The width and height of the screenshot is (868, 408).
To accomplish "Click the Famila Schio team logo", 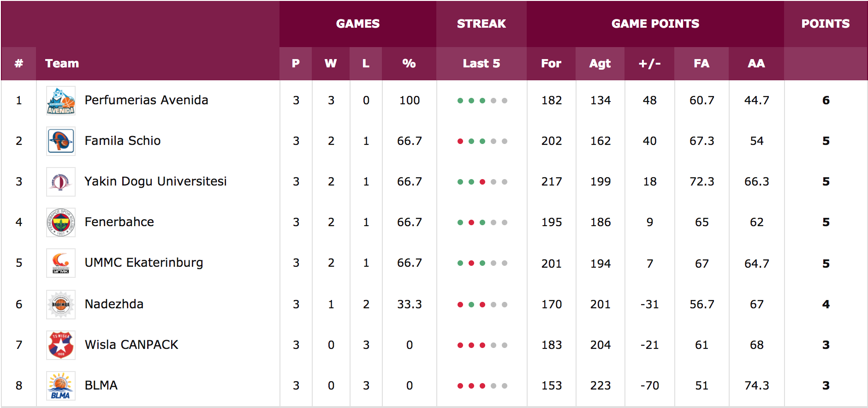I will click(x=61, y=141).
